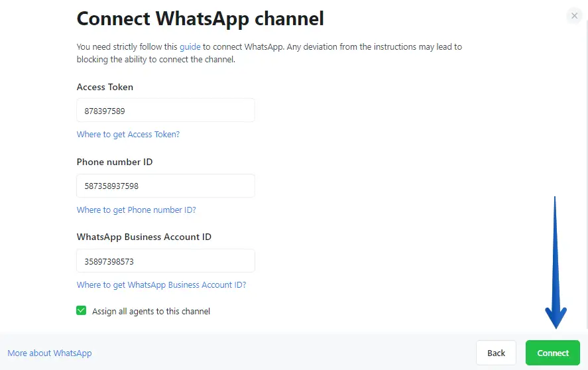Focus the Phone number ID field
The image size is (588, 370).
coord(166,186)
